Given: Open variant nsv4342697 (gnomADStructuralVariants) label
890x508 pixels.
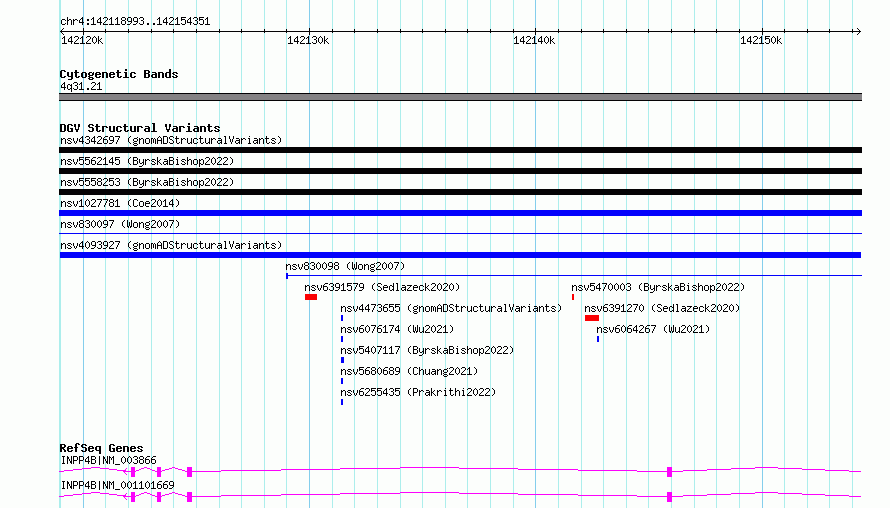Looking at the screenshot, I should click(171, 140).
